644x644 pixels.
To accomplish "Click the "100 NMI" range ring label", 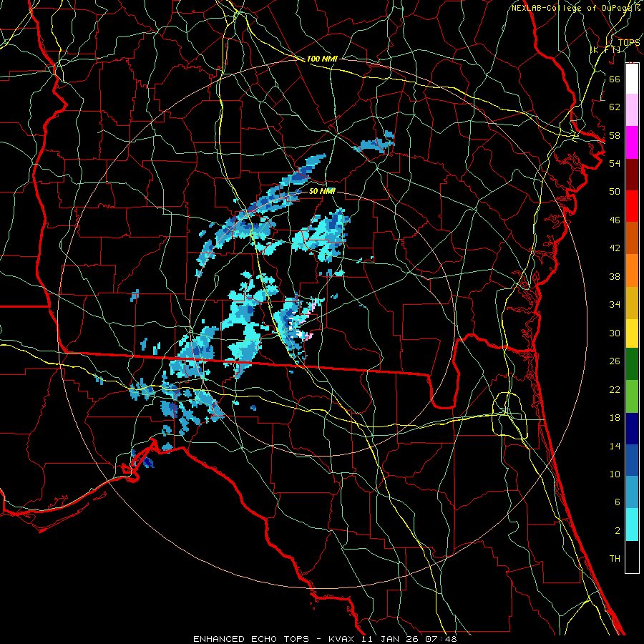I will [x=322, y=59].
